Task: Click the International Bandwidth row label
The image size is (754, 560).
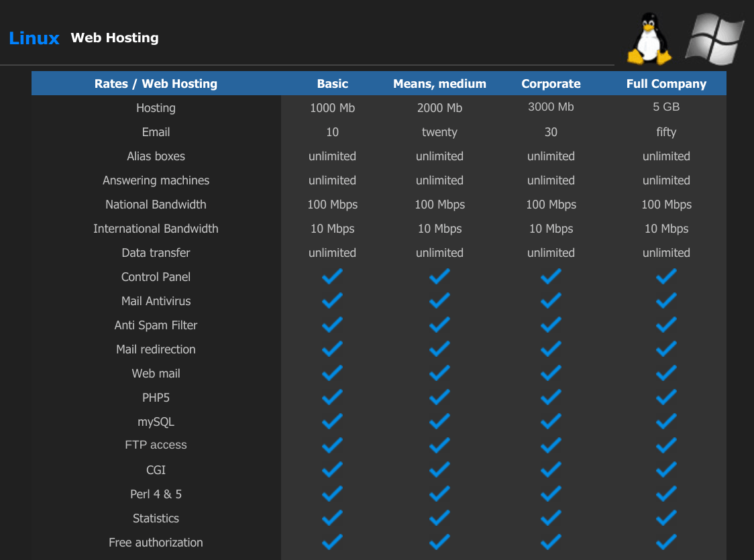Action: click(x=156, y=228)
